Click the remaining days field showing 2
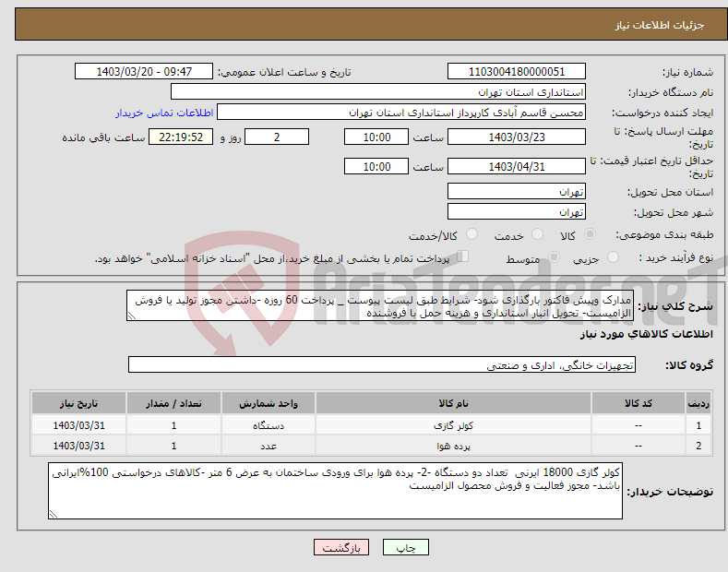The image size is (728, 572). [277, 137]
